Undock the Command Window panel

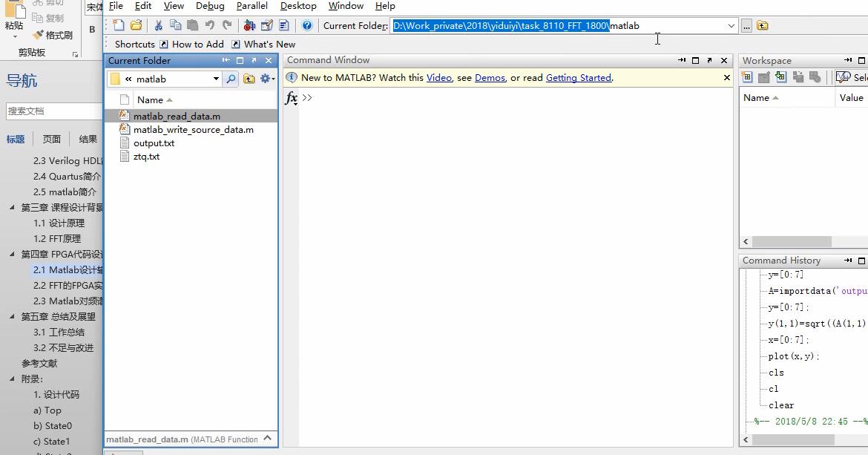click(710, 60)
